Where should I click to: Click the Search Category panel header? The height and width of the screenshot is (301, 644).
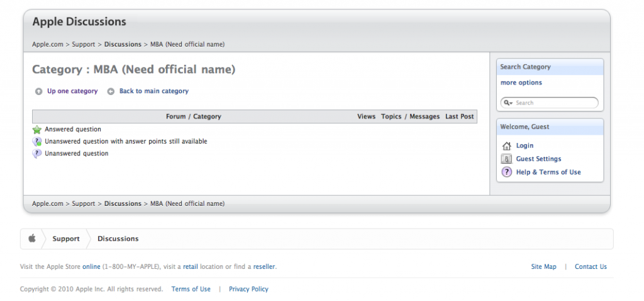point(550,67)
